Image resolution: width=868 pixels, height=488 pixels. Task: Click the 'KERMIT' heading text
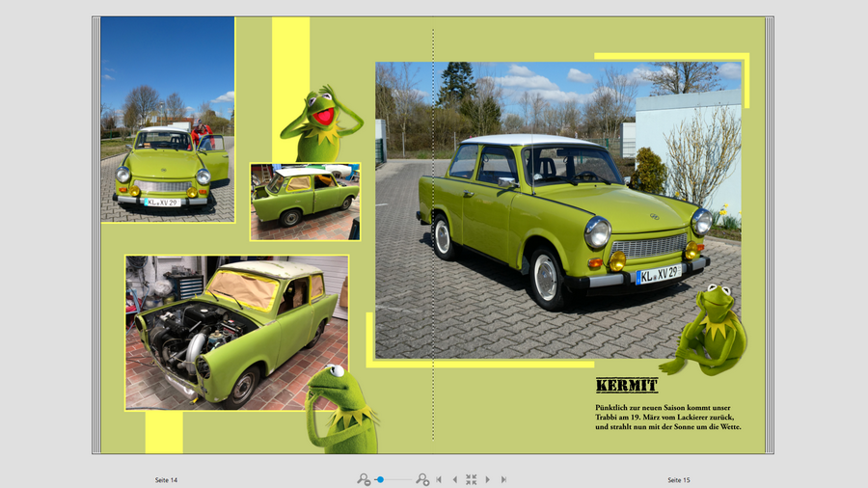[x=627, y=386]
